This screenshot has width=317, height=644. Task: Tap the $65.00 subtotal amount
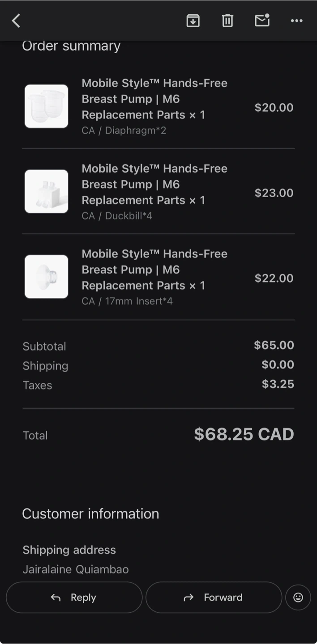tap(274, 345)
